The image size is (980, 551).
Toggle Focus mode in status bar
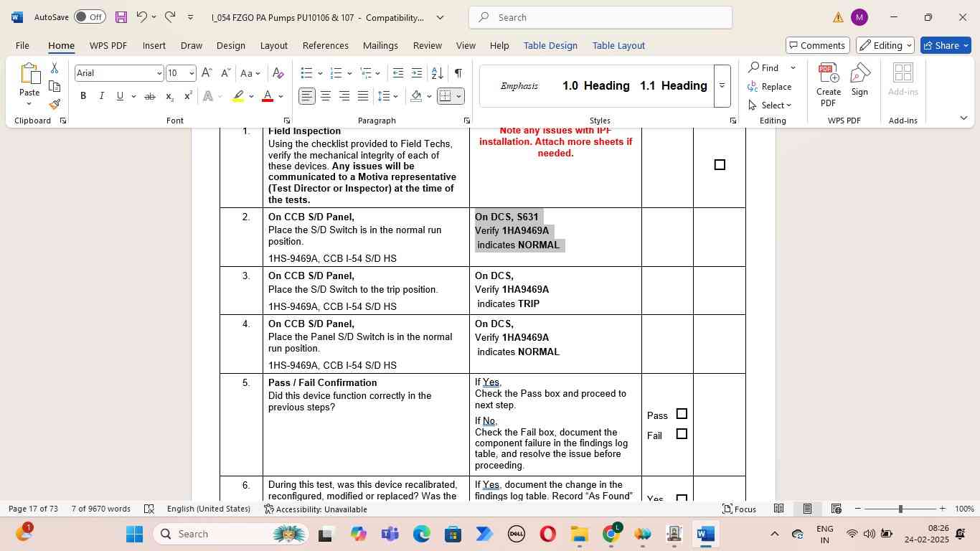click(x=739, y=509)
